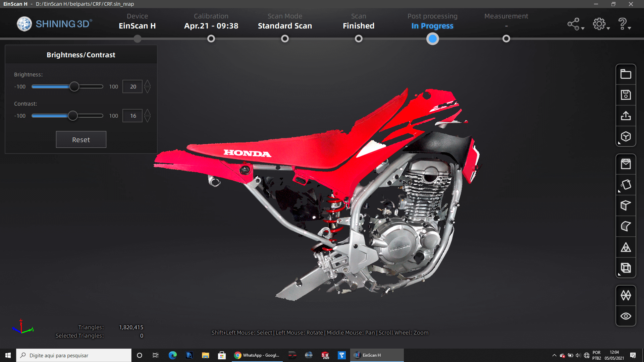The height and width of the screenshot is (362, 644).
Task: Open the help question mark menu
Action: click(624, 24)
